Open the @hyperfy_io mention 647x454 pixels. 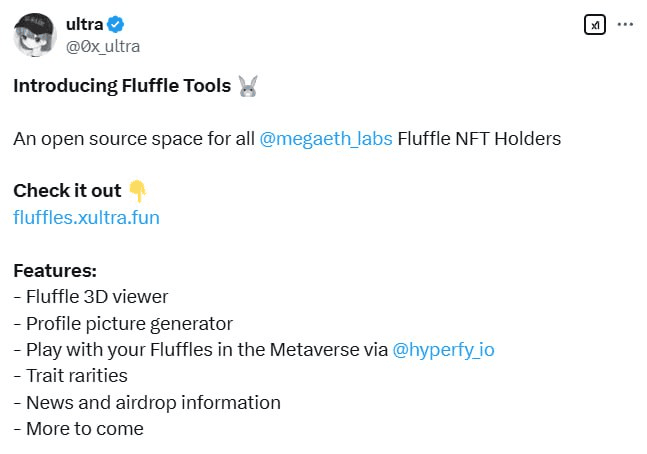[x=443, y=350]
